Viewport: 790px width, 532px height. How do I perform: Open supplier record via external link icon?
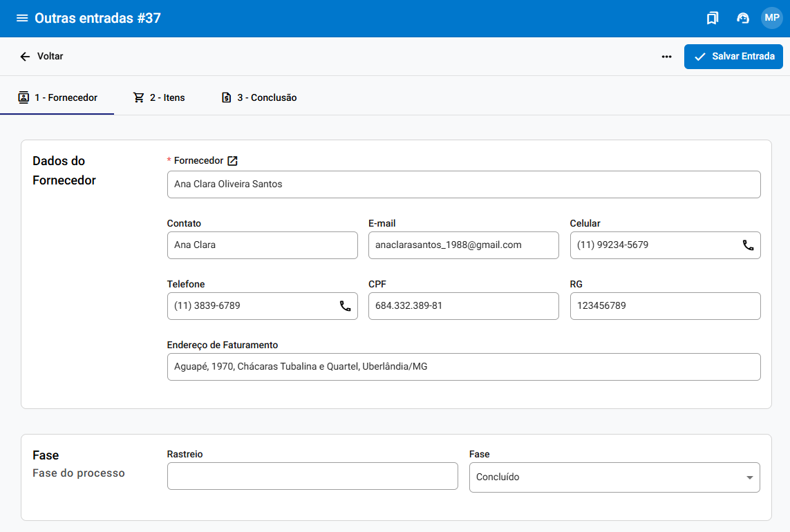tap(233, 161)
